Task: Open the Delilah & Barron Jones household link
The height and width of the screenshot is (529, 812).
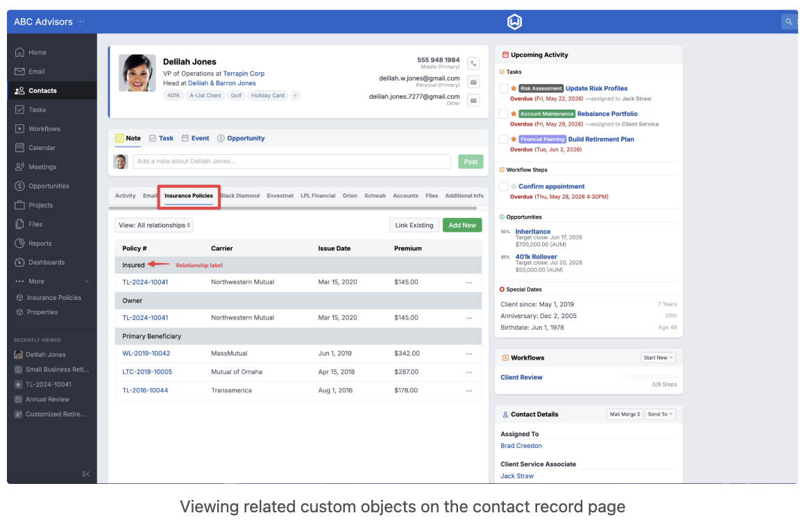Action: (221, 83)
